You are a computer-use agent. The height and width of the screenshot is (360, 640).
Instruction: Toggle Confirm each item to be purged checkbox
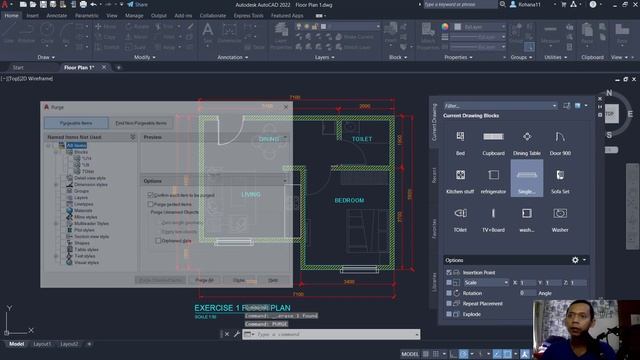point(150,195)
